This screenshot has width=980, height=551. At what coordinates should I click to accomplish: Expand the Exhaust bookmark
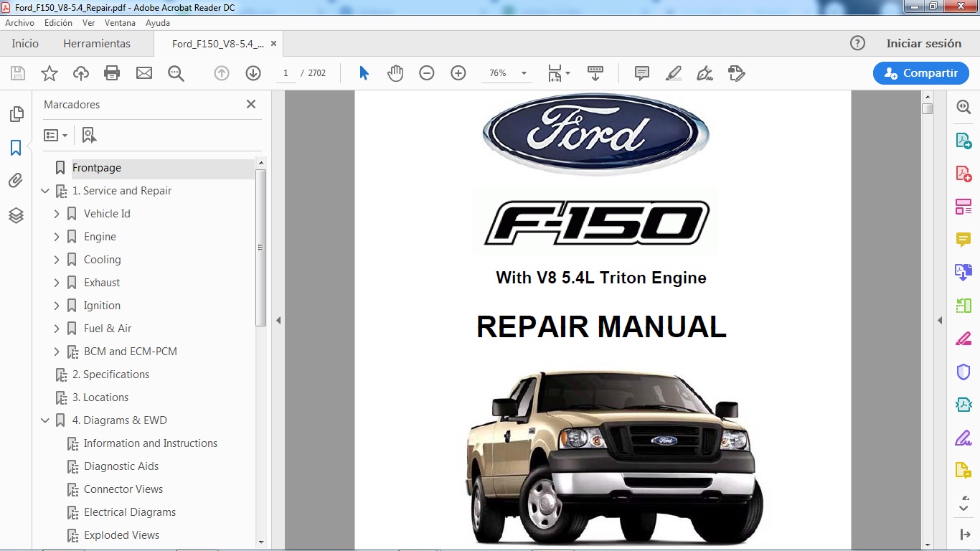pyautogui.click(x=57, y=283)
